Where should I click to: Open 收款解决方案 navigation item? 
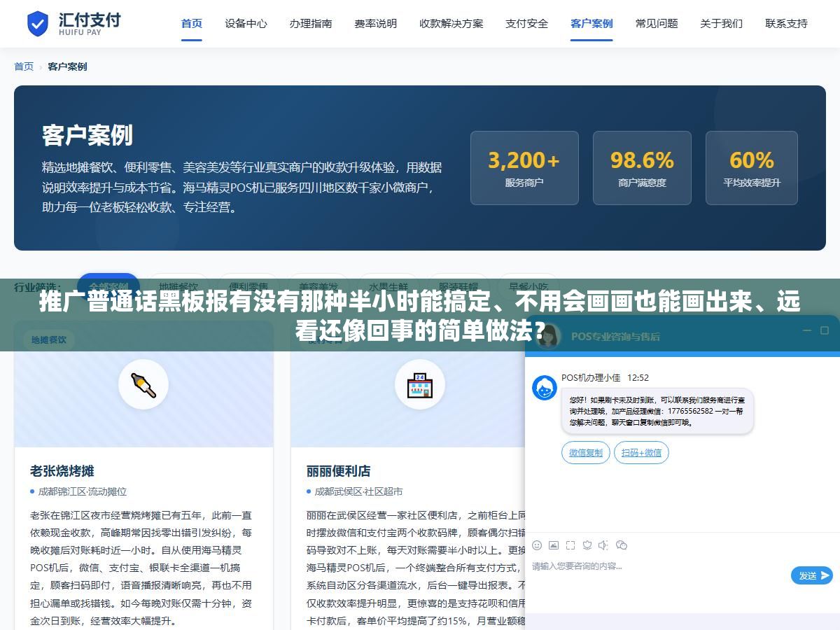pos(451,23)
